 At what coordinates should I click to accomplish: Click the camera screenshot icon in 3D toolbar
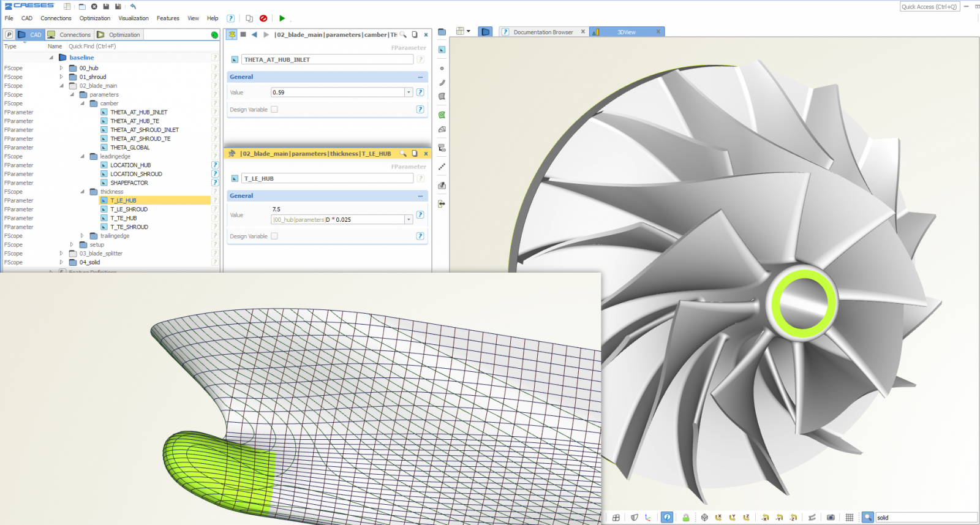[831, 518]
